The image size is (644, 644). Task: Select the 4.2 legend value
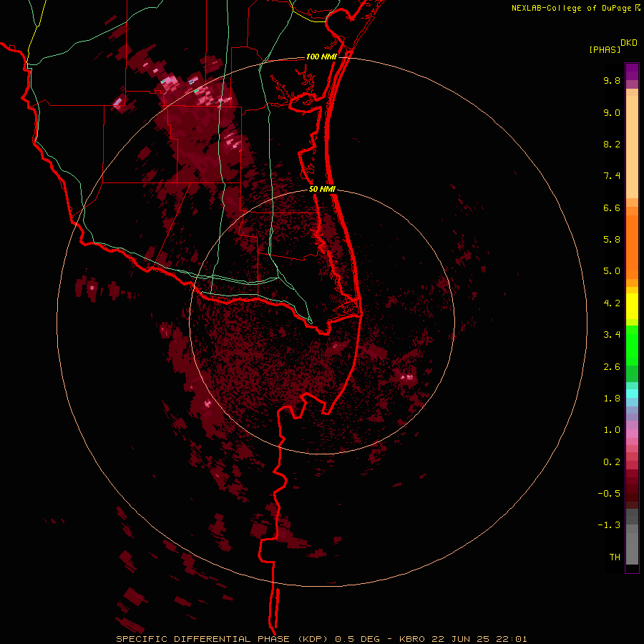[612, 303]
